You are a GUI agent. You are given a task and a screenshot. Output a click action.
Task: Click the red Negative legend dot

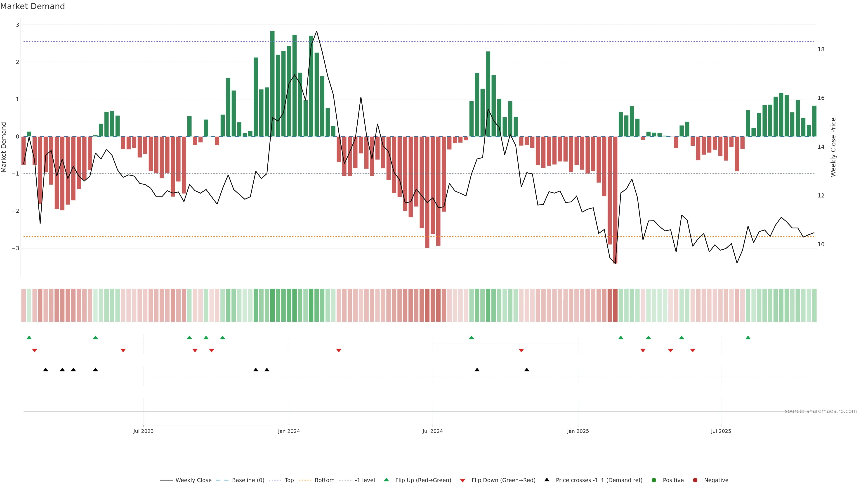695,480
